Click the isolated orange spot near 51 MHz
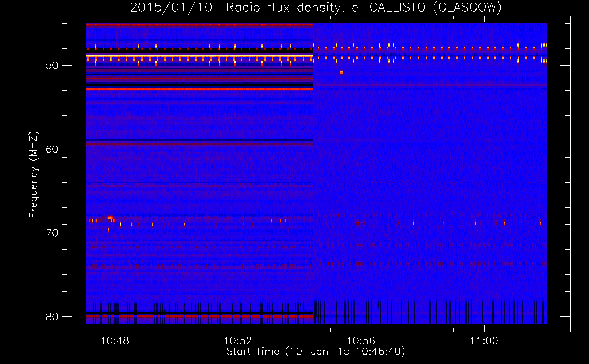 pos(342,72)
